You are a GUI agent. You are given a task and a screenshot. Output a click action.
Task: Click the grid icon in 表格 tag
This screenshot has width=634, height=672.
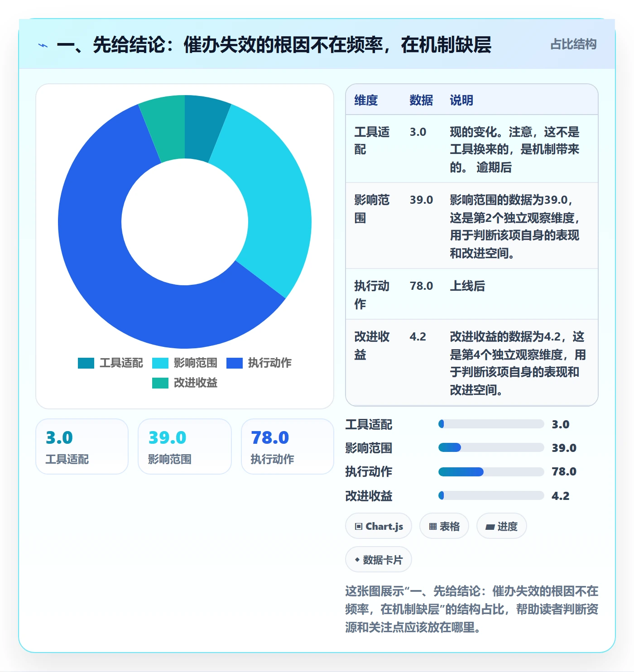(x=433, y=527)
